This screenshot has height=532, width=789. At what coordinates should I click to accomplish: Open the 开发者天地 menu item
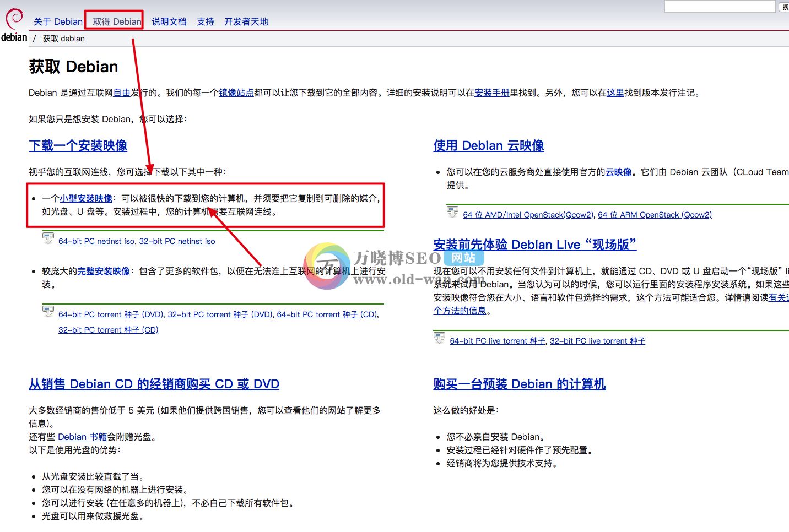[x=246, y=21]
